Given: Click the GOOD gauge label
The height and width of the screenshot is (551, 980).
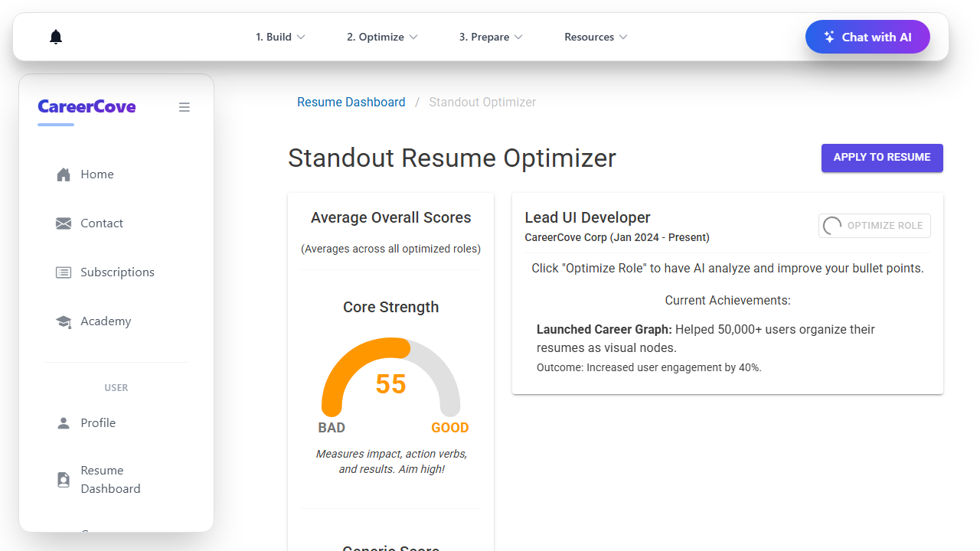Looking at the screenshot, I should (450, 428).
